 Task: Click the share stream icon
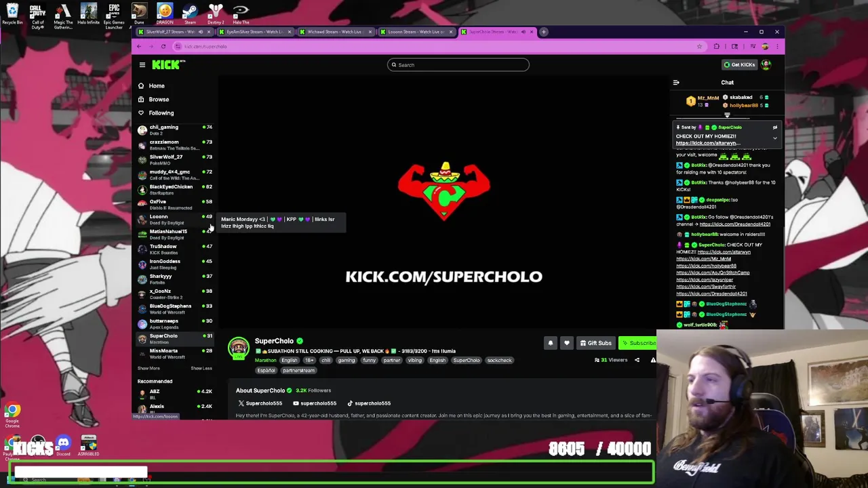tap(637, 360)
